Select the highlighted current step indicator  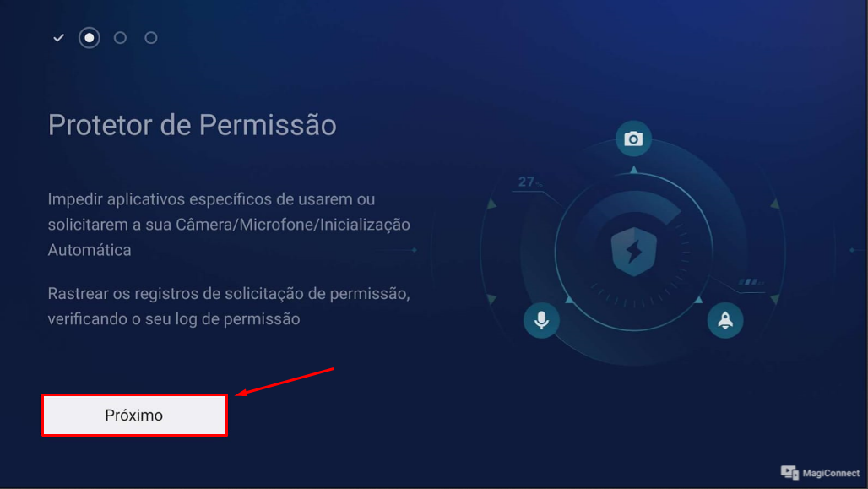[x=90, y=38]
